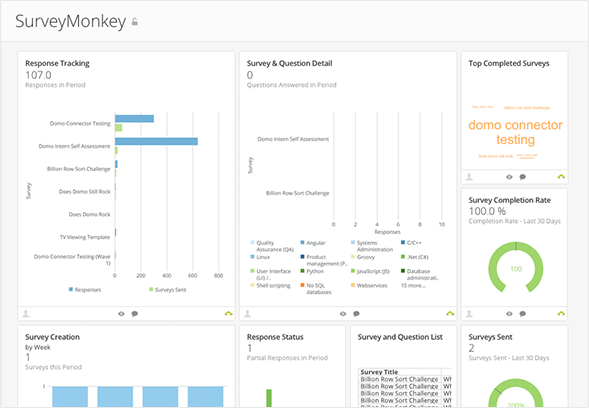Click person icon on Top Completed Surveys card

[x=469, y=177]
